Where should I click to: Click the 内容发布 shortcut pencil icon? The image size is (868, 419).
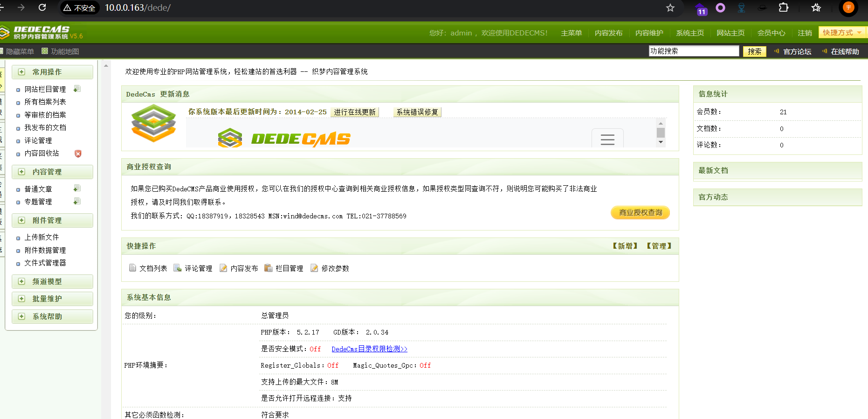pyautogui.click(x=223, y=268)
